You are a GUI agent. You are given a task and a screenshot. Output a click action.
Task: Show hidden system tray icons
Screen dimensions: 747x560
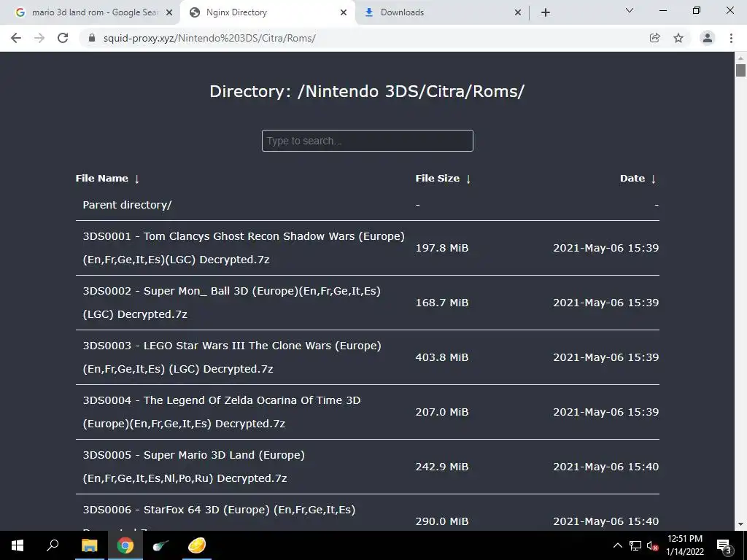[617, 545]
